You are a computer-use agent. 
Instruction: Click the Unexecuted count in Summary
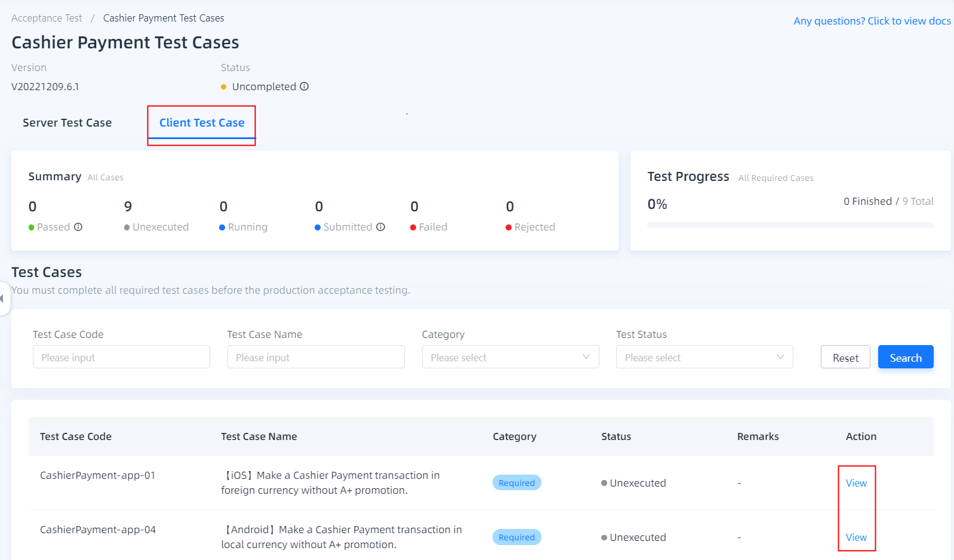(x=128, y=207)
